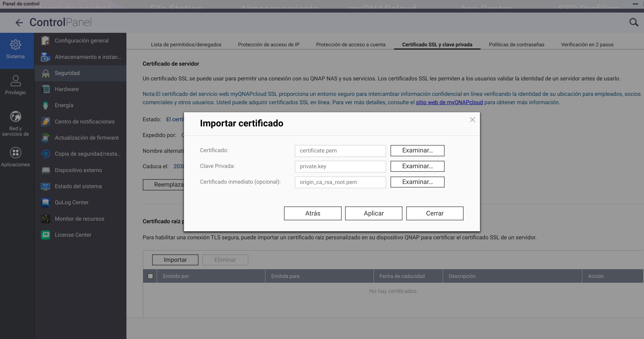Click the QuLog Center icon
This screenshot has width=644, height=339.
(46, 202)
